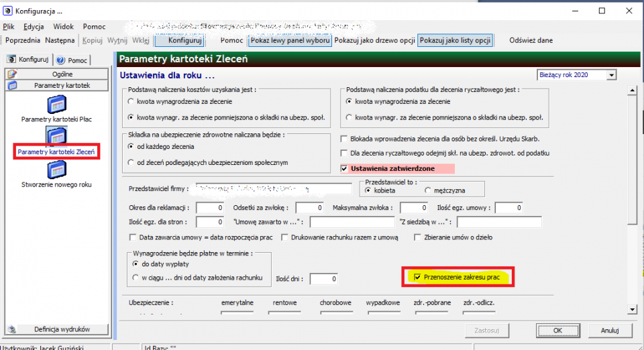Click the Pomoc tab question-mark icon

pyautogui.click(x=61, y=60)
